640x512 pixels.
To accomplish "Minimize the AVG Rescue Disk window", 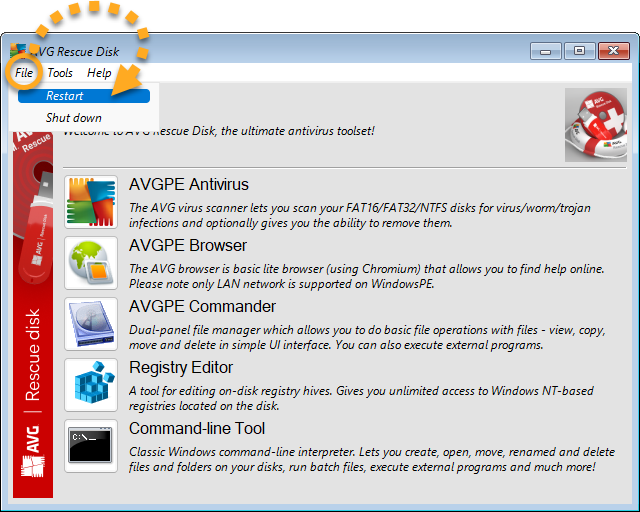I will tap(545, 50).
